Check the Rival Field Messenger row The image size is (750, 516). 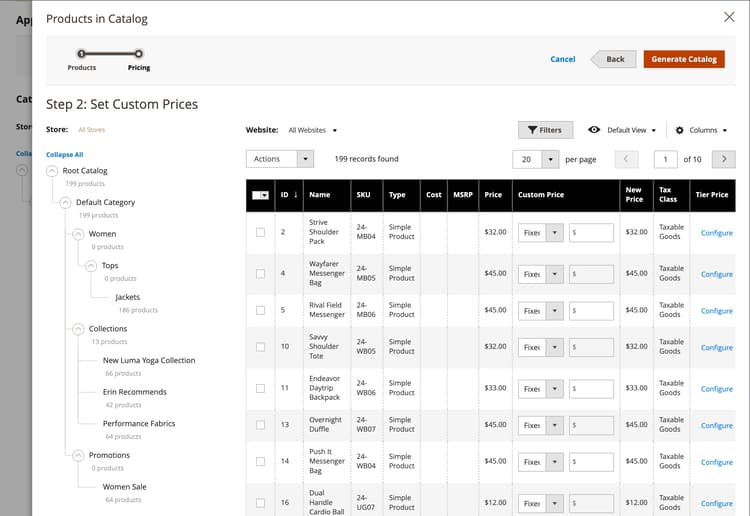(x=260, y=310)
